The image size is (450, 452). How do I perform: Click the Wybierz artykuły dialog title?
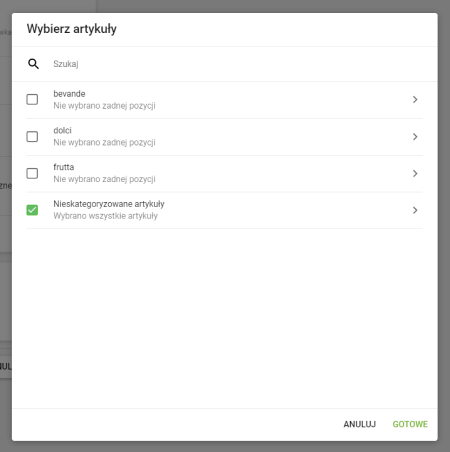point(72,29)
